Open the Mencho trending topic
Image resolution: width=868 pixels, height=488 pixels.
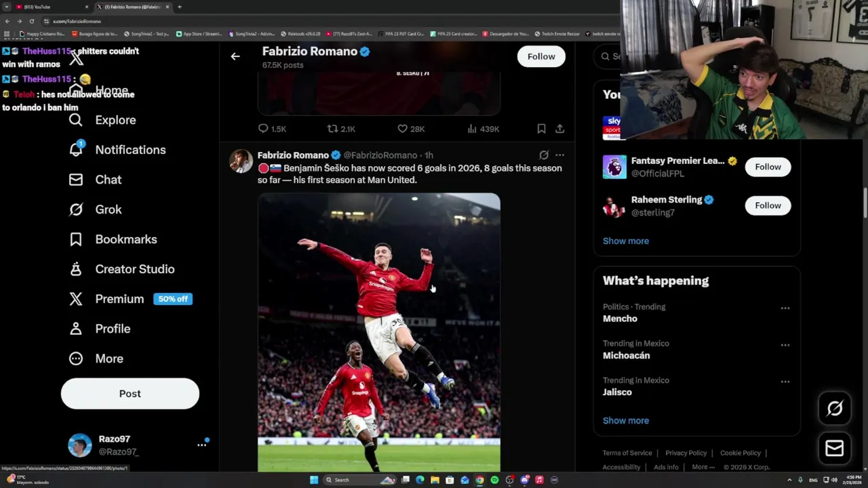[620, 319]
